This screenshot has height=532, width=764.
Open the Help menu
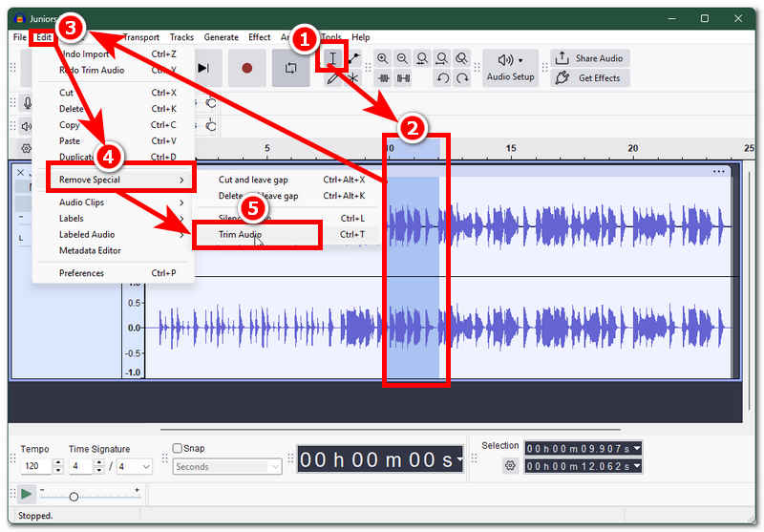click(361, 37)
